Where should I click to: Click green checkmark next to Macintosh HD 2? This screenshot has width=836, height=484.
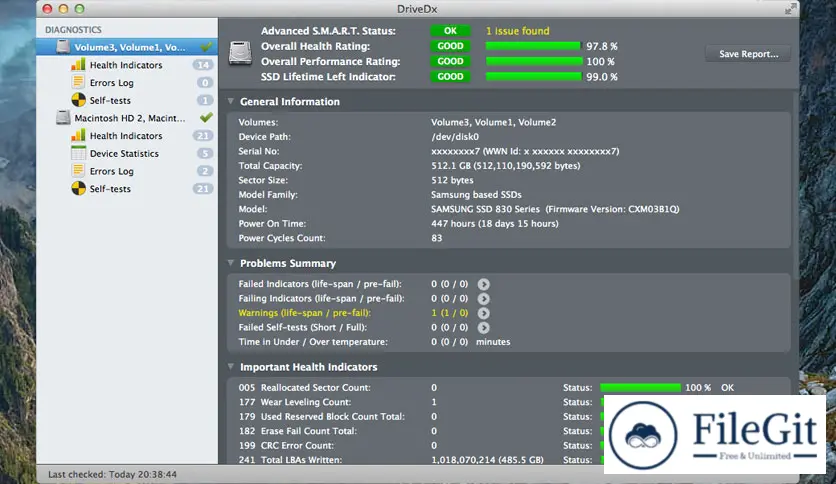pyautogui.click(x=206, y=117)
